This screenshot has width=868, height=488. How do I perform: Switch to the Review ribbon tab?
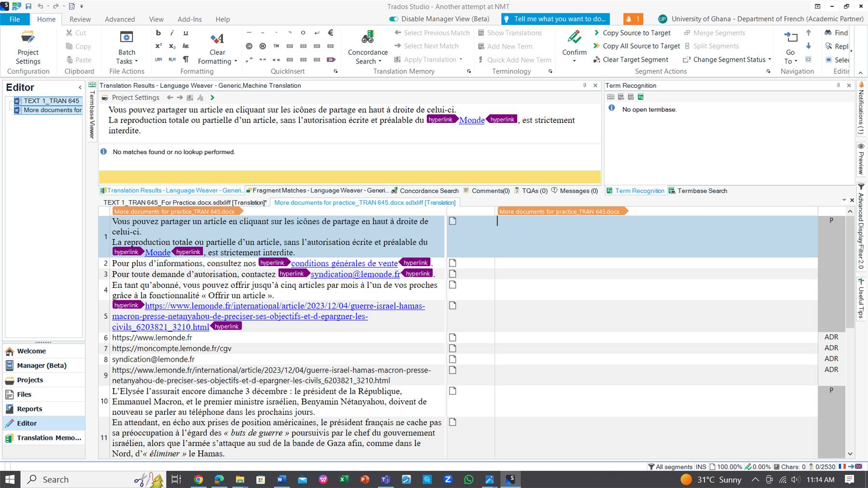80,19
